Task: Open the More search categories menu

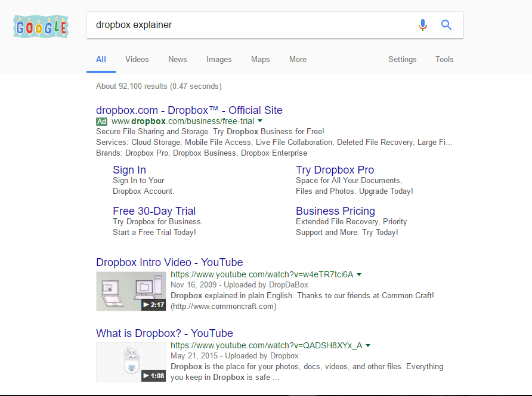Action: click(298, 60)
